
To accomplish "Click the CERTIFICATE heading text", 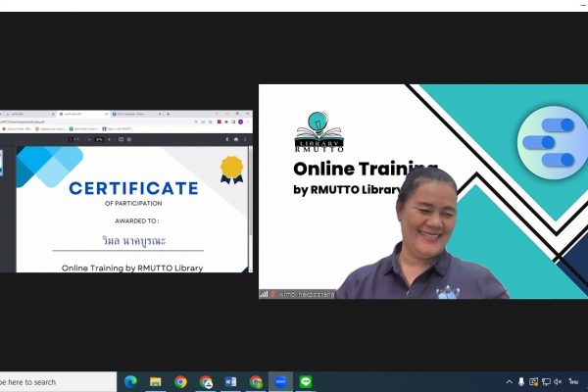I will point(133,188).
